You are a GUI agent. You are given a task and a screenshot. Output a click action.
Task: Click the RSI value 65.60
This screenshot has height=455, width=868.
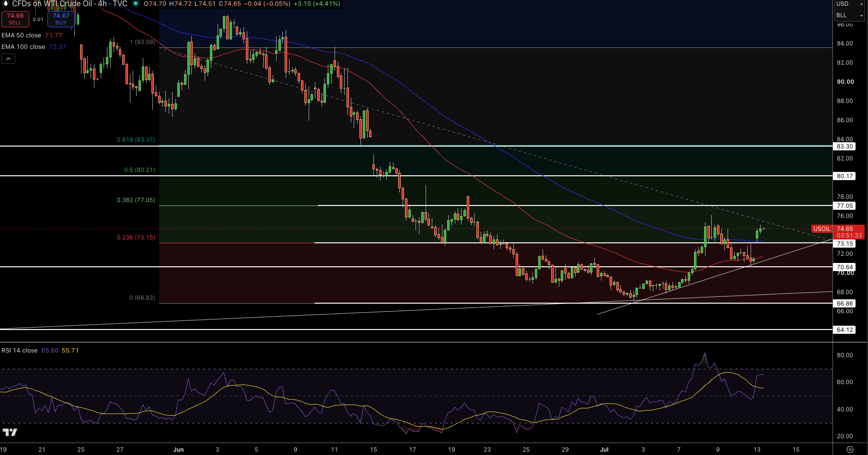click(x=50, y=351)
